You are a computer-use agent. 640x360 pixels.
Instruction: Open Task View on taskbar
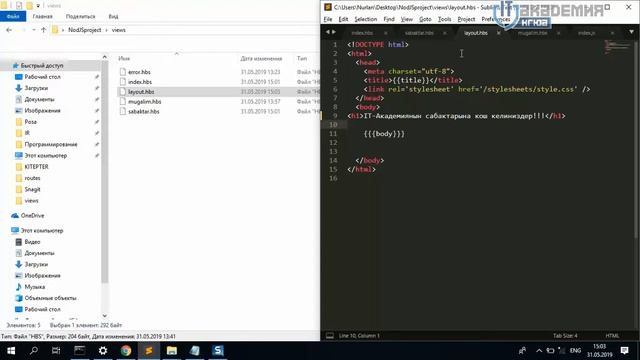pyautogui.click(x=56, y=351)
